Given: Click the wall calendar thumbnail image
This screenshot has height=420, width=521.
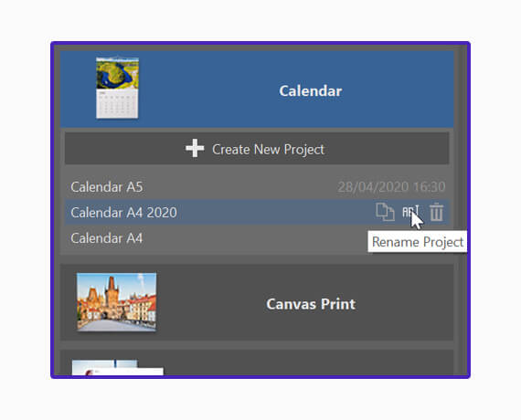Looking at the screenshot, I should pyautogui.click(x=117, y=88).
